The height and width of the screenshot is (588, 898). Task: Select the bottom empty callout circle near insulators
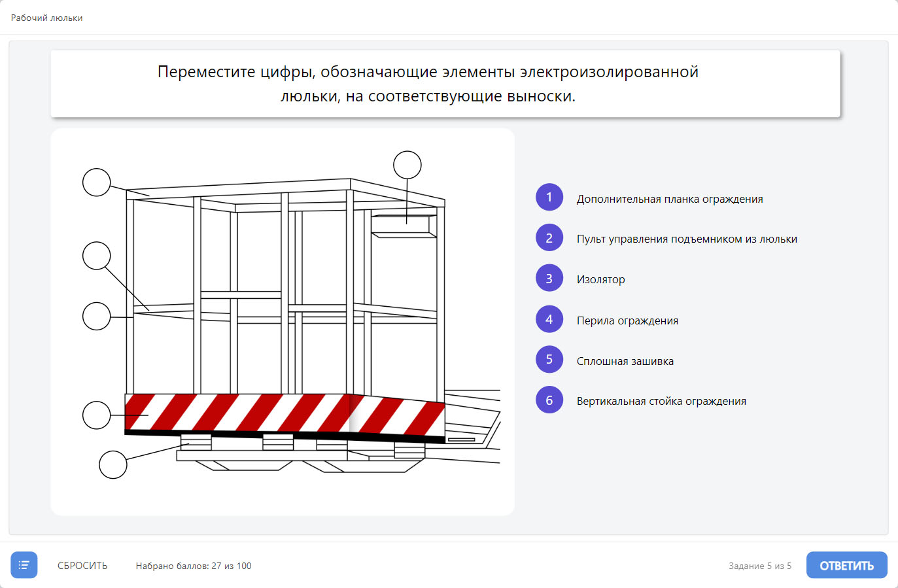point(113,464)
